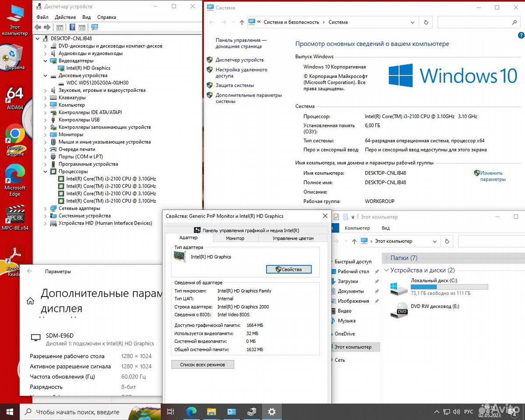Open Google Chrome desktop shortcut

coord(15,140)
